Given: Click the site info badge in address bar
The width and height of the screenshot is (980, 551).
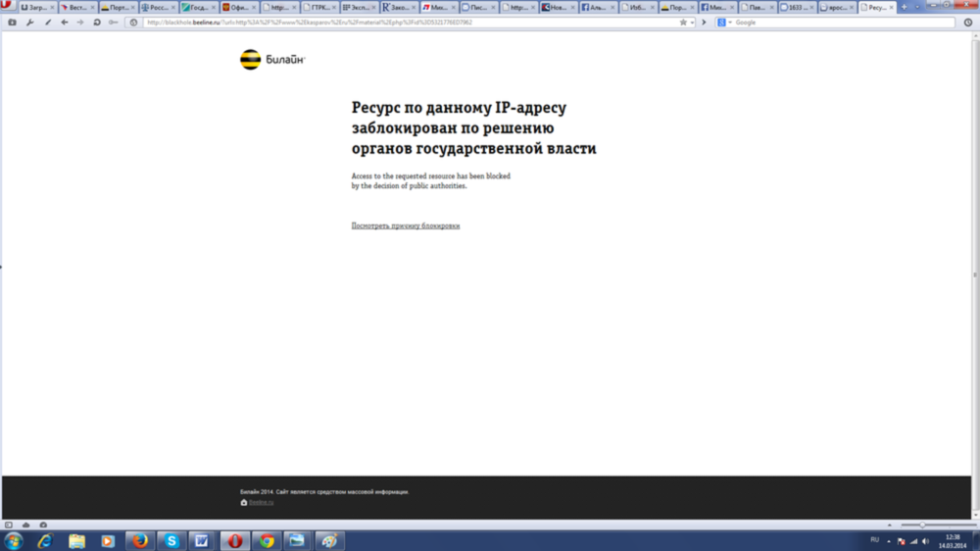Looking at the screenshot, I should pos(133,23).
